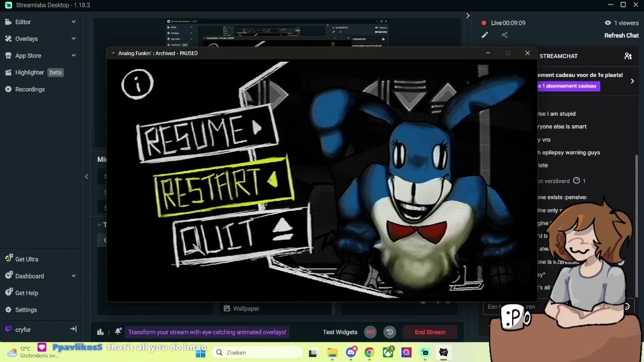
Task: Collapse the live dock with the chevron arrow
Action: [x=467, y=16]
